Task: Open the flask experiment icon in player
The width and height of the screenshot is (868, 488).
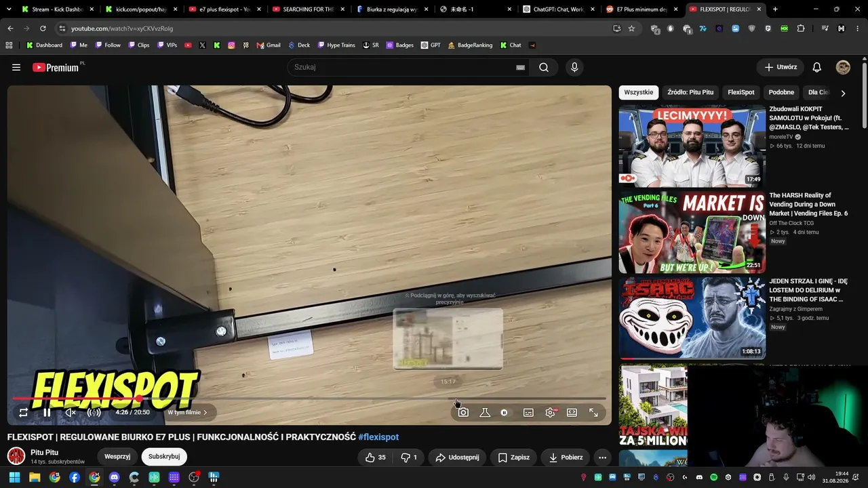Action: coord(485,412)
